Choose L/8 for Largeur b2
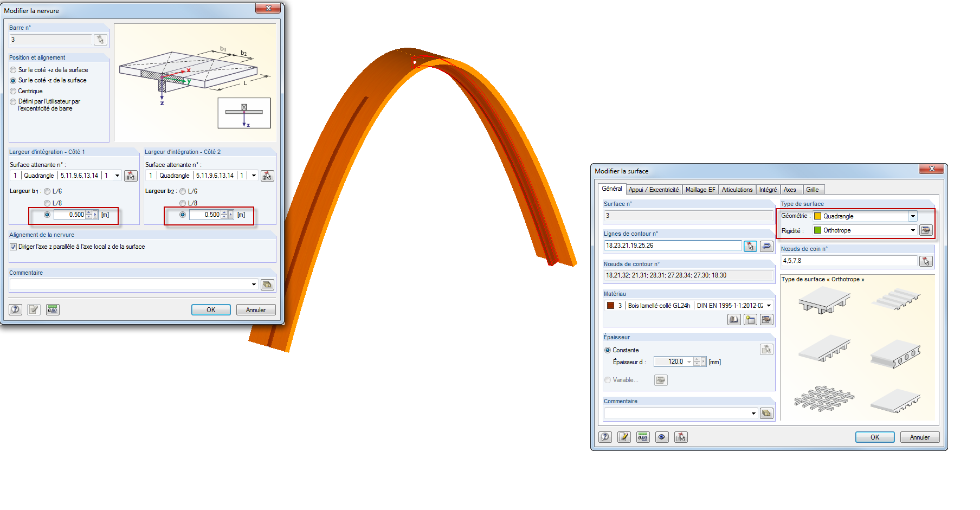 coord(183,203)
